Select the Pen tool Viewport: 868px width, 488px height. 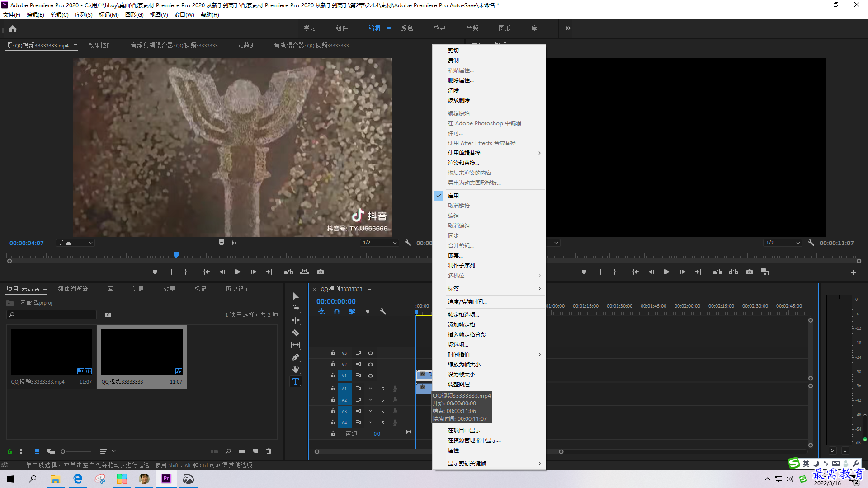click(x=296, y=357)
